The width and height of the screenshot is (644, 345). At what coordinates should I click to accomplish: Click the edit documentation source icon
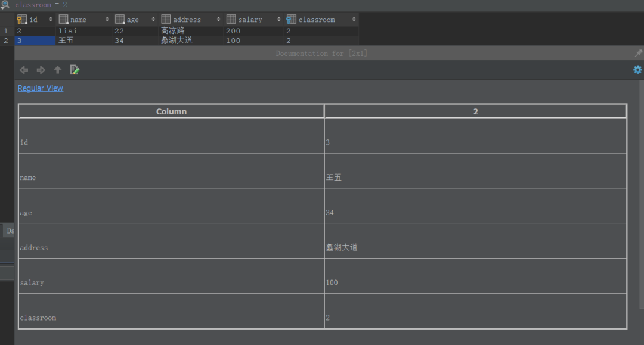click(75, 69)
